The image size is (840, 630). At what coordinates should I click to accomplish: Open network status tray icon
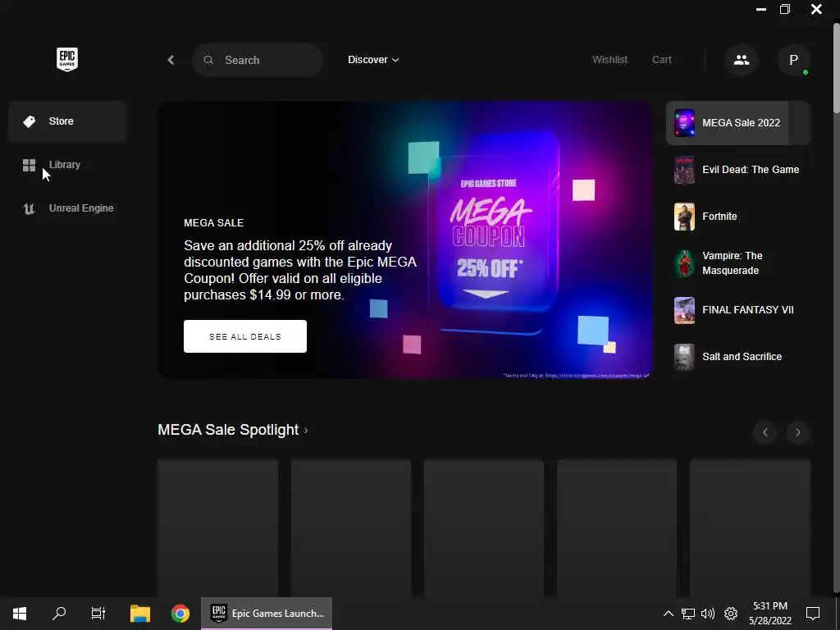tap(688, 614)
